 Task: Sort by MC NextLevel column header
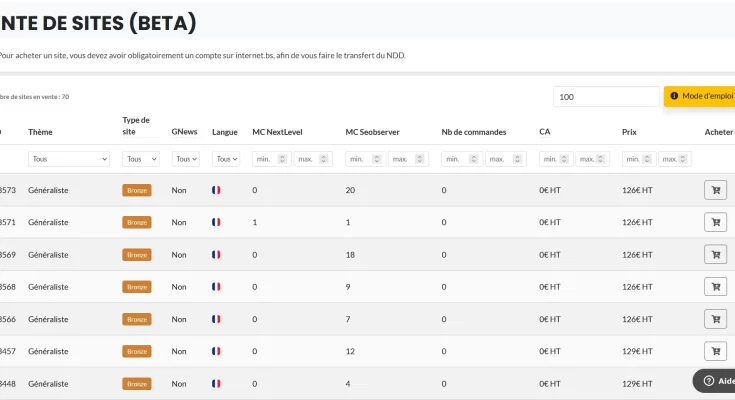(277, 132)
